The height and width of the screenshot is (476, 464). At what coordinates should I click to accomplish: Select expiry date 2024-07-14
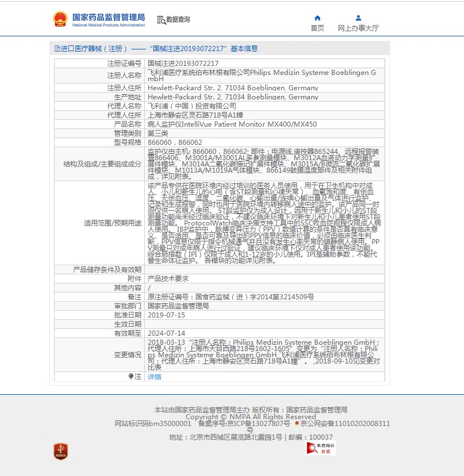166,333
